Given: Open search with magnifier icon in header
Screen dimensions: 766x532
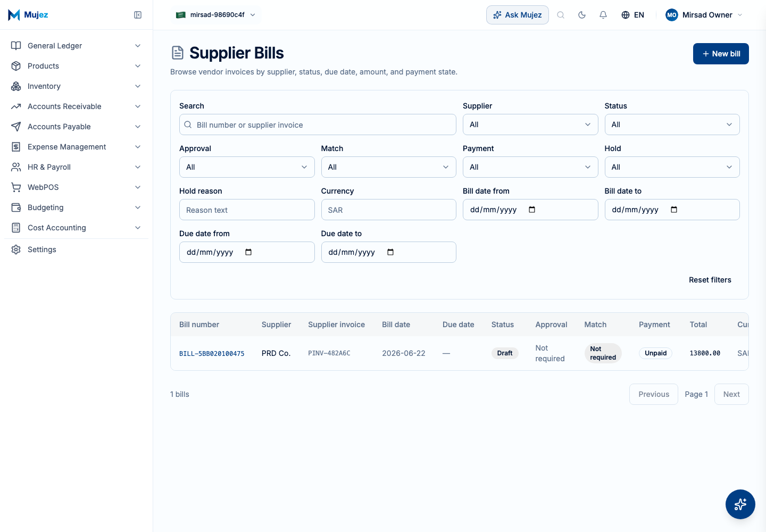Looking at the screenshot, I should 561,15.
